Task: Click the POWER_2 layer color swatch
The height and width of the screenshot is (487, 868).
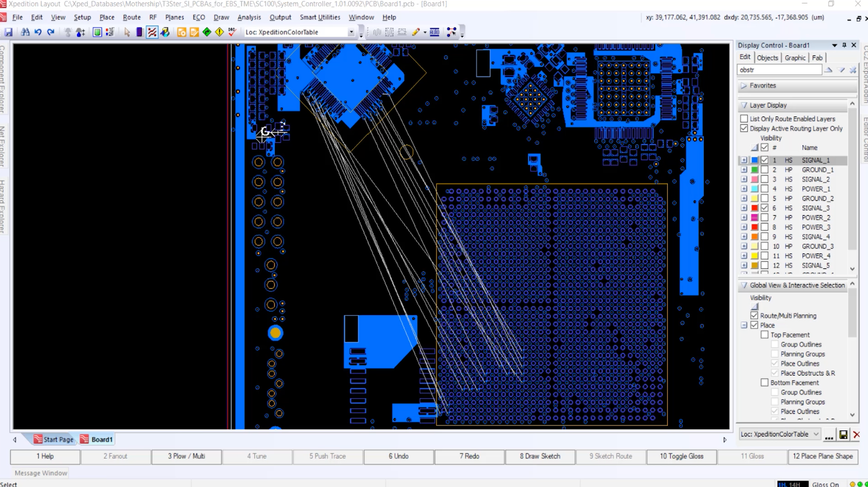Action: point(754,218)
